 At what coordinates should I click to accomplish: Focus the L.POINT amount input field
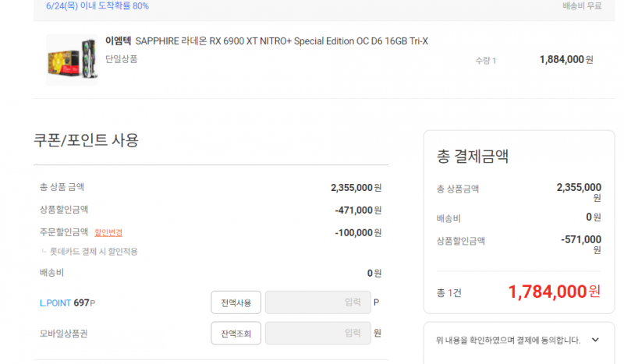[x=318, y=302]
